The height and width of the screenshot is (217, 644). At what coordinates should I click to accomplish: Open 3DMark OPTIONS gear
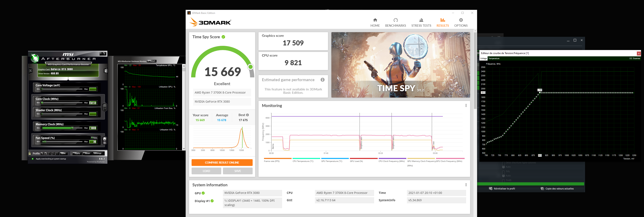[460, 22]
